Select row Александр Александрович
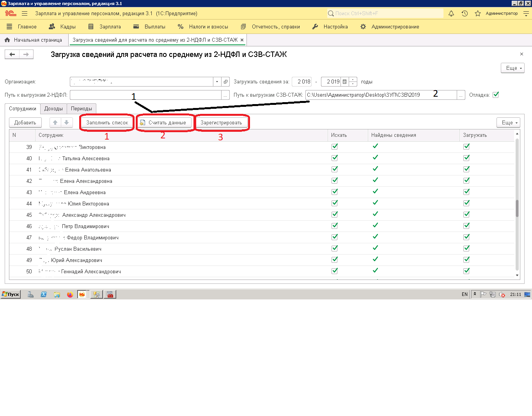 pyautogui.click(x=262, y=215)
